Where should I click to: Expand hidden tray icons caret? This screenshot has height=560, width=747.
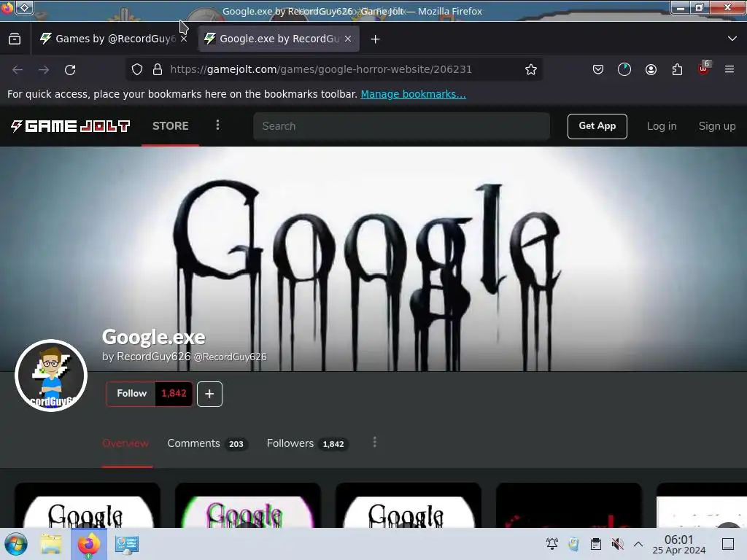tap(638, 544)
